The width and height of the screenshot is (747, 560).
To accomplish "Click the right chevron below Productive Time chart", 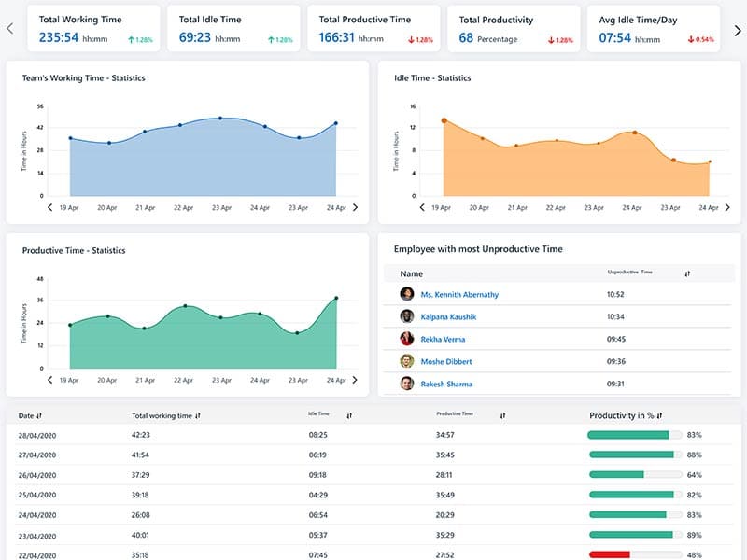I will pos(354,381).
